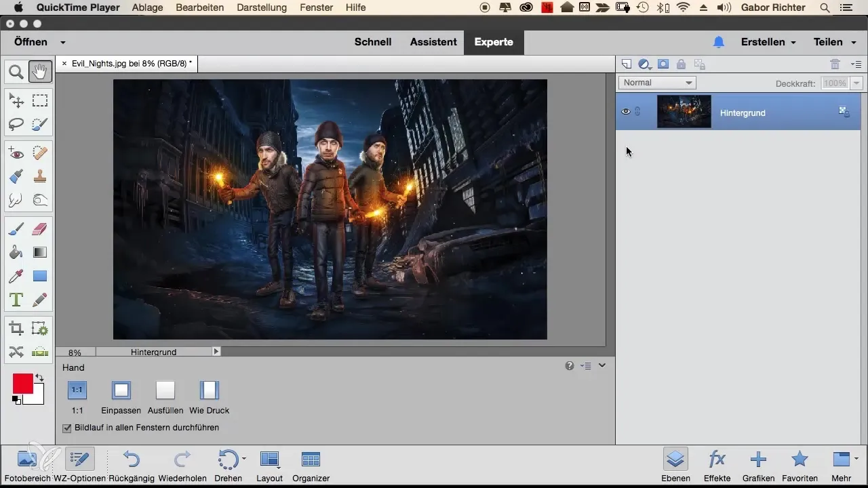Select the blue Shape tool
This screenshot has width=868, height=488.
[40, 276]
